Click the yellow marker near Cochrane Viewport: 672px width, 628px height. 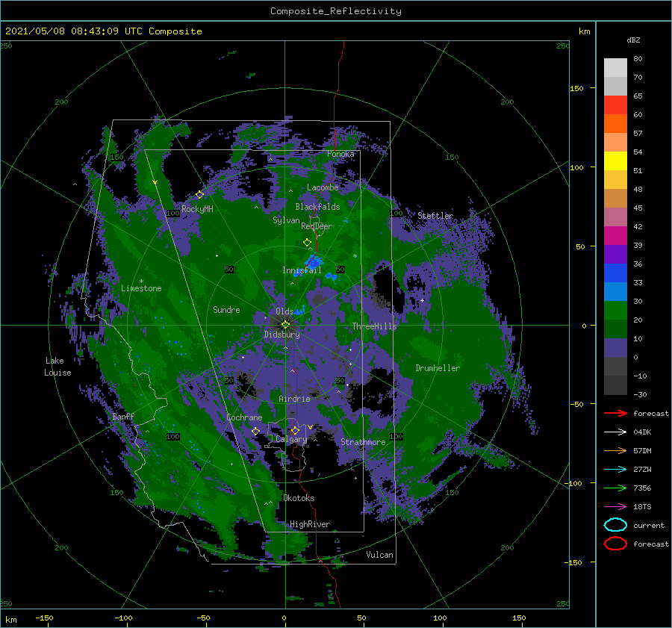tap(255, 432)
